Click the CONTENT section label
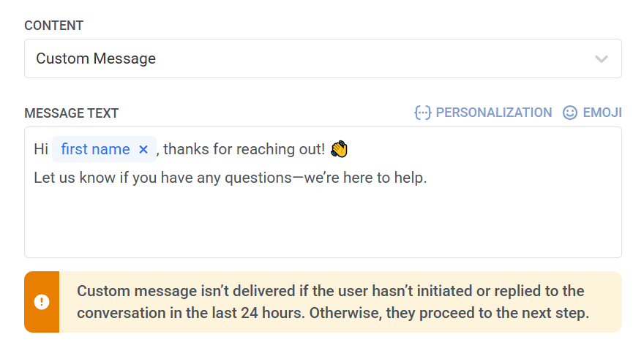 [x=54, y=26]
